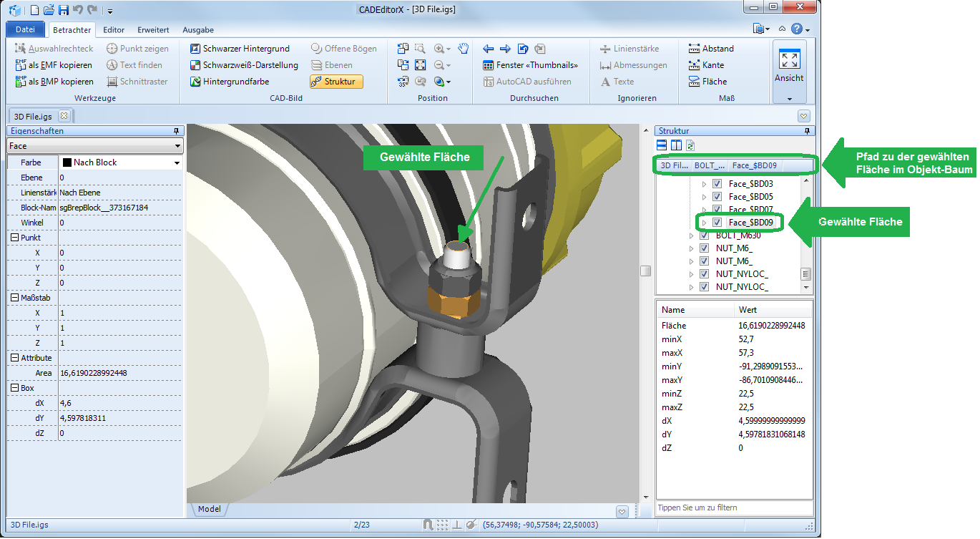Toggle Schwarzer Hintergrund display
Image resolution: width=980 pixels, height=539 pixels.
coord(240,49)
